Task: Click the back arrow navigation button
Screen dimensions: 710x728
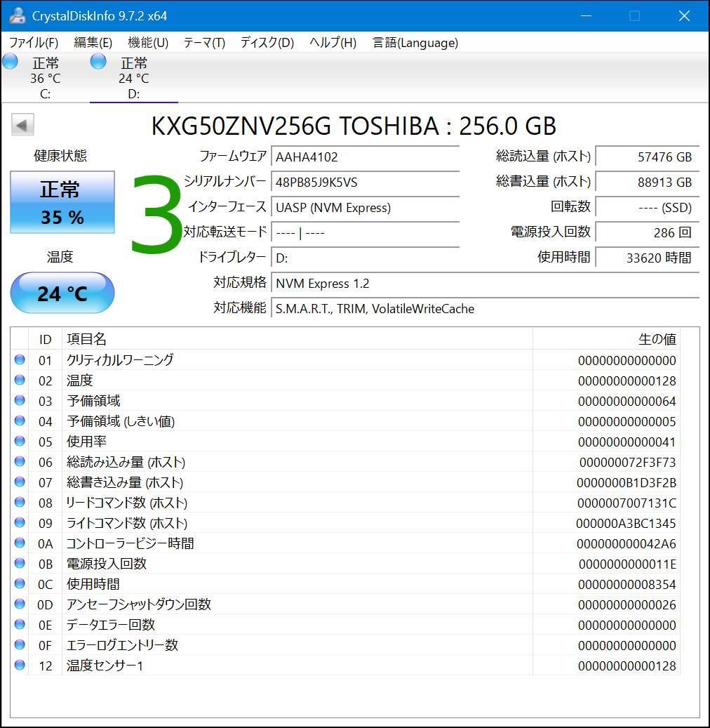Action: pyautogui.click(x=22, y=124)
